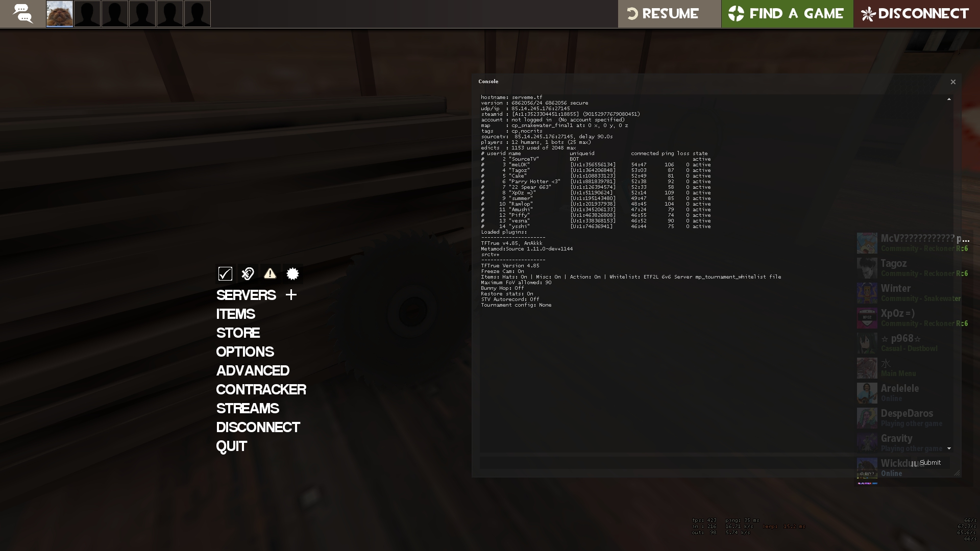Open the chat speech bubbles icon
This screenshot has width=980, height=551.
pos(22,14)
